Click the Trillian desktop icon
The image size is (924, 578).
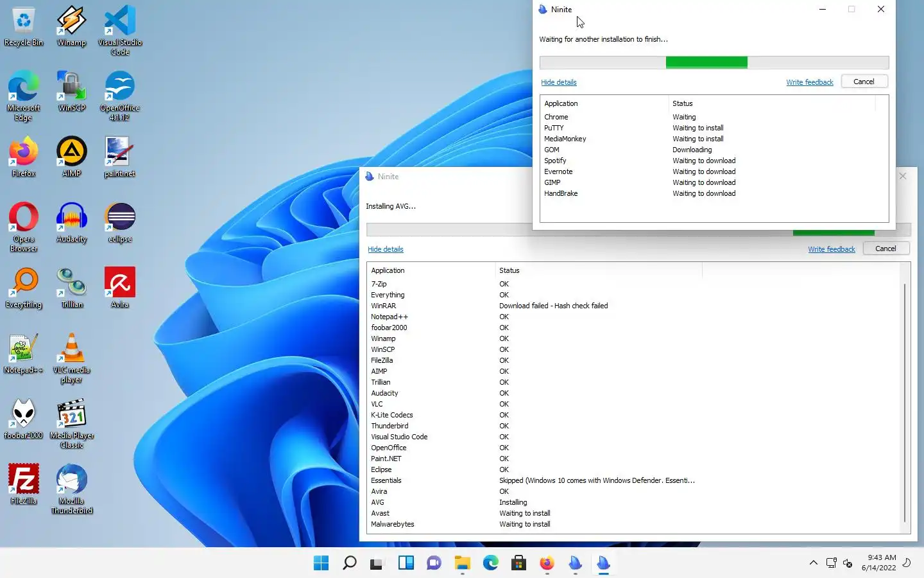[x=71, y=288]
